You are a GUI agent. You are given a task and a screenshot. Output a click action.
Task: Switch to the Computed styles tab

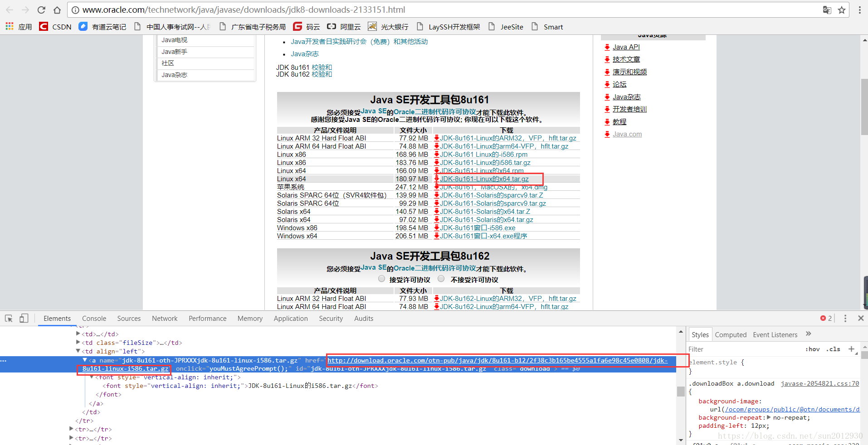[731, 334]
